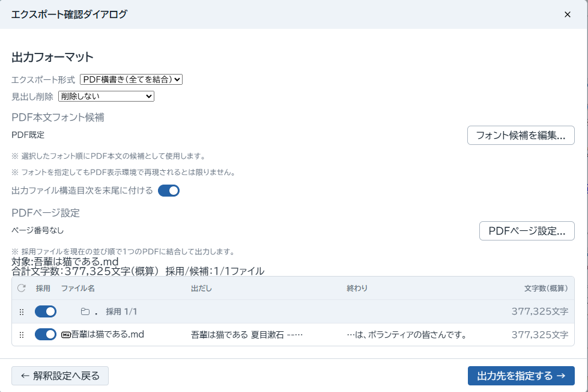Screen dimensions: 588x392
Task: Click drag handle of folder row
Action: [22, 311]
